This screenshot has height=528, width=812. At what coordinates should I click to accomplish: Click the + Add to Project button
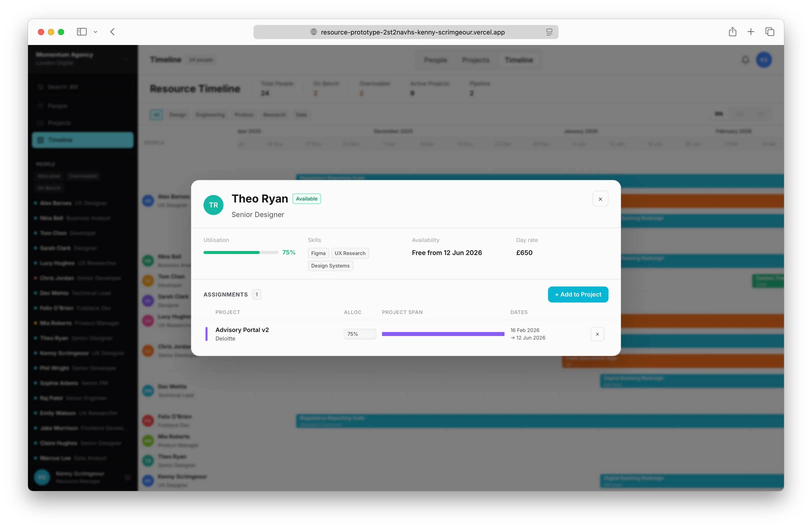(x=578, y=294)
